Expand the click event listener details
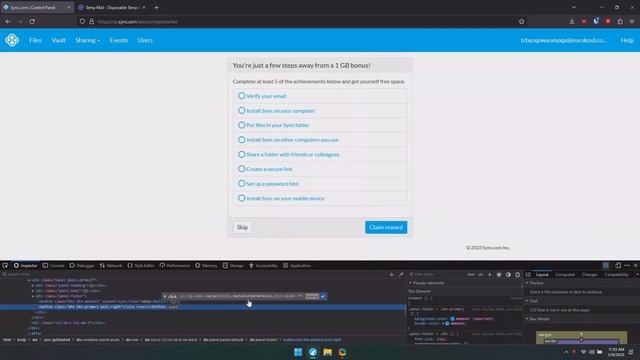This screenshot has width=640, height=360. coord(165,296)
